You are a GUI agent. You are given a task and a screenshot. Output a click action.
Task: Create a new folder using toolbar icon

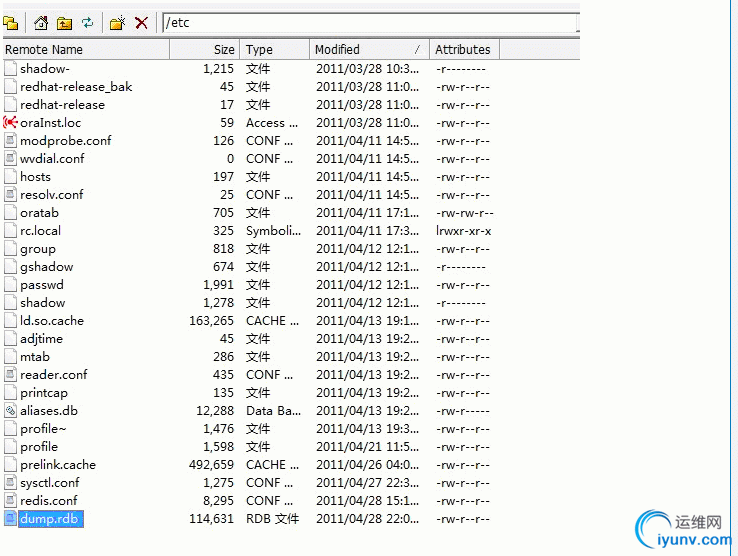(x=117, y=23)
